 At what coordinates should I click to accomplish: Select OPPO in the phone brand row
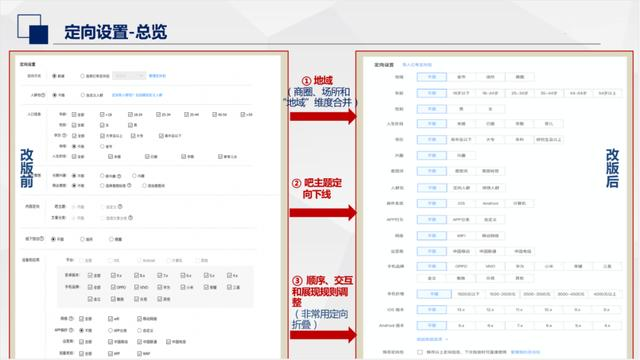461,267
